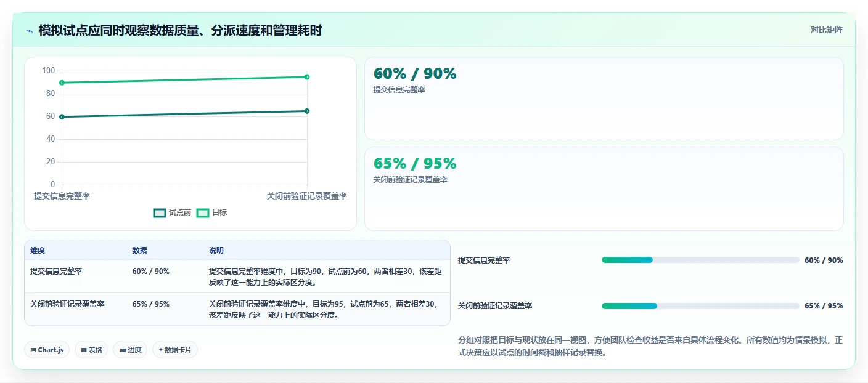Click the footnote paragraph starting 分组对照
868x383 pixels.
(x=650, y=346)
